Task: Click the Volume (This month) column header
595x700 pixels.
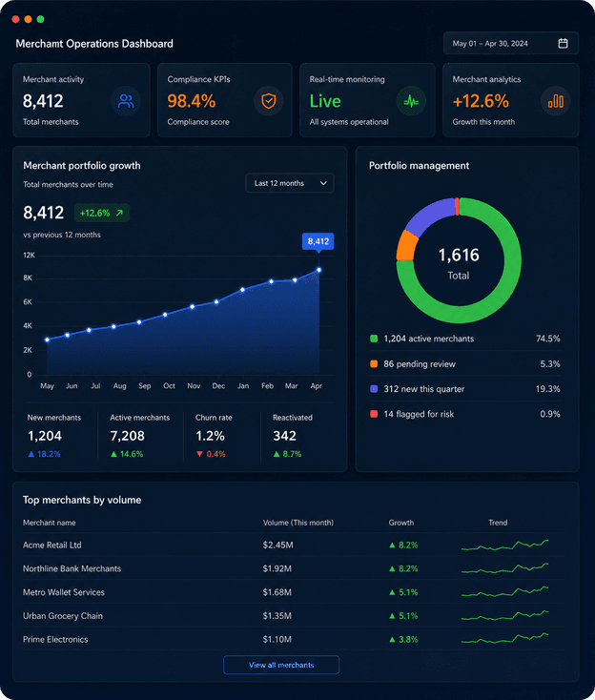Action: click(298, 523)
